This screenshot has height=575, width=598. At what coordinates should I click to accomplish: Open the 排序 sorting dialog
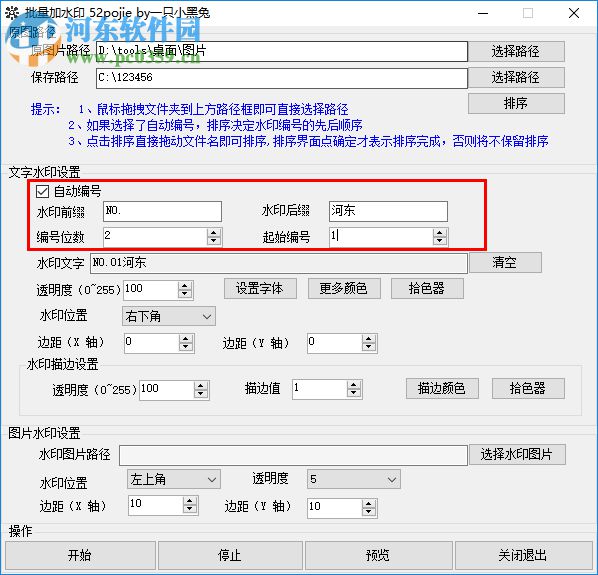click(x=516, y=103)
